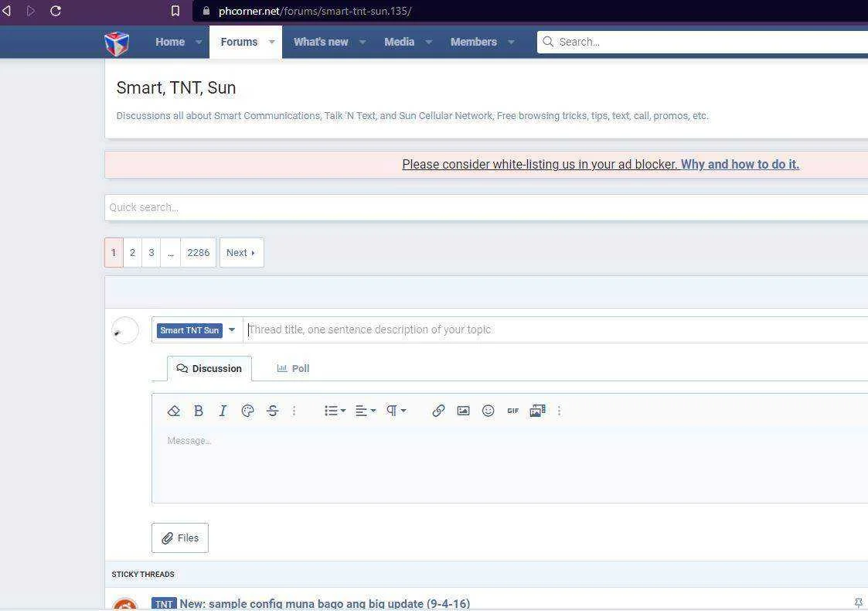The image size is (868, 611).
Task: Switch to the Discussion tab
Action: coord(209,368)
